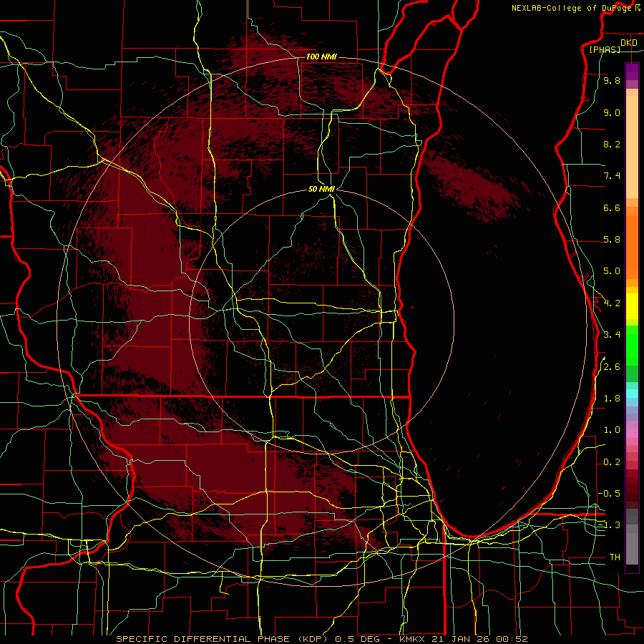
Task: Click the DKD label above the color scale
Action: coord(628,43)
